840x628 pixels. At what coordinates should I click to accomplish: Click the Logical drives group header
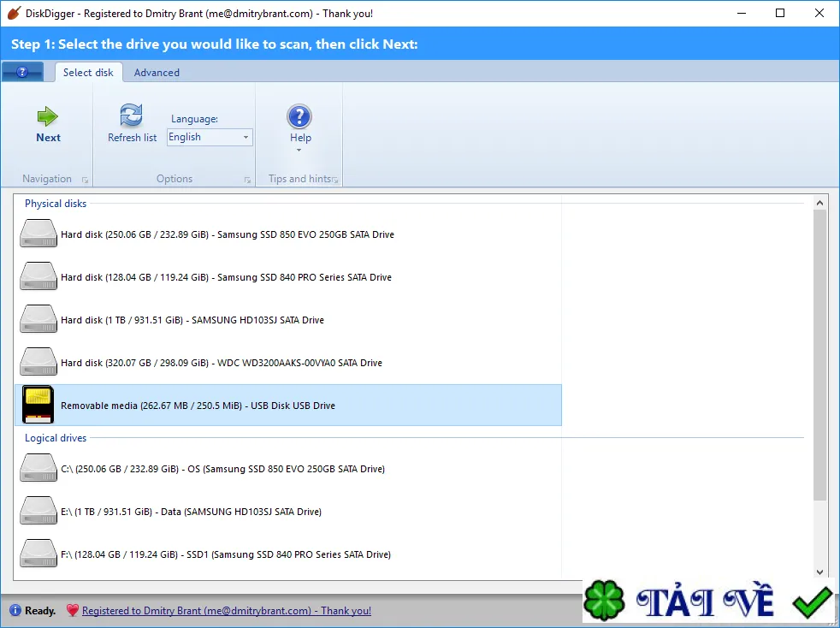[x=56, y=438]
